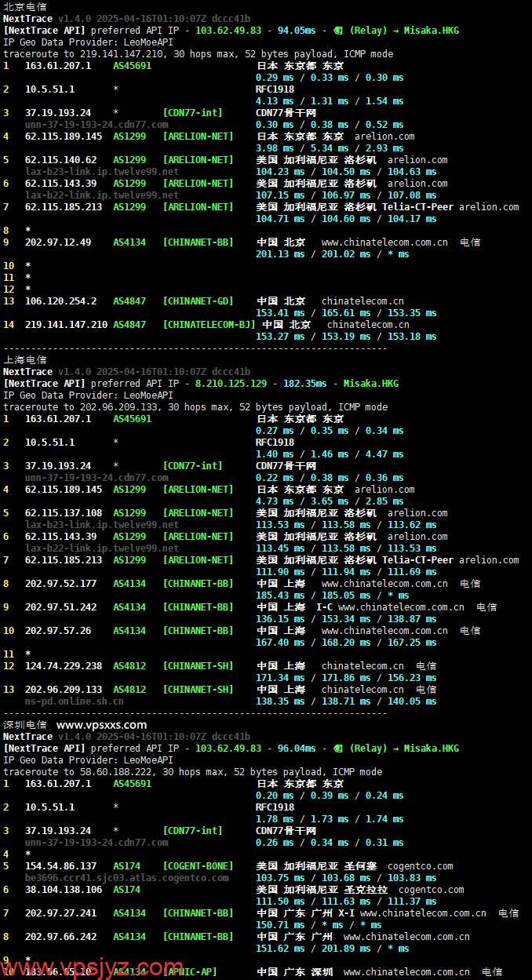Click the 94.05ms API latency value
This screenshot has width=532, height=980.
(296, 30)
